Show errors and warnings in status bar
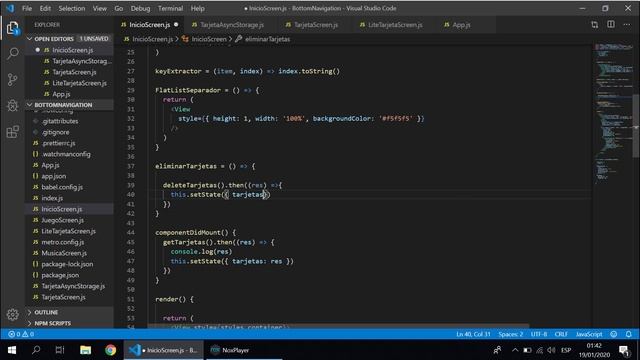Image resolution: width=640 pixels, height=360 pixels. click(x=21, y=334)
